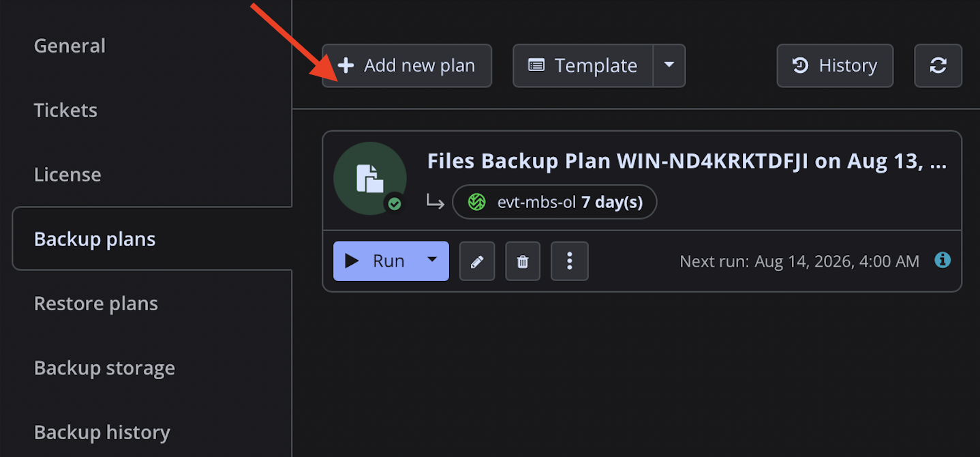The height and width of the screenshot is (457, 980).
Task: Run the Files Backup Plan
Action: coord(375,261)
